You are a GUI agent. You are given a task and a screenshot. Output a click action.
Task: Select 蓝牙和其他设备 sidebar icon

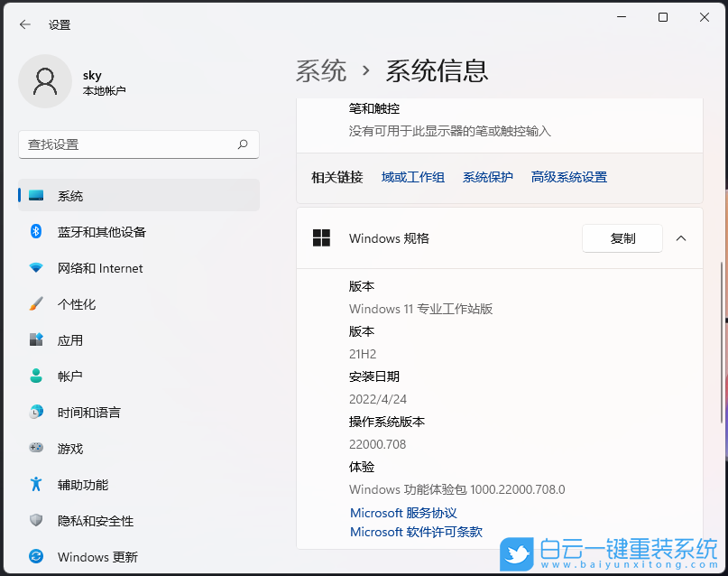[x=35, y=231]
